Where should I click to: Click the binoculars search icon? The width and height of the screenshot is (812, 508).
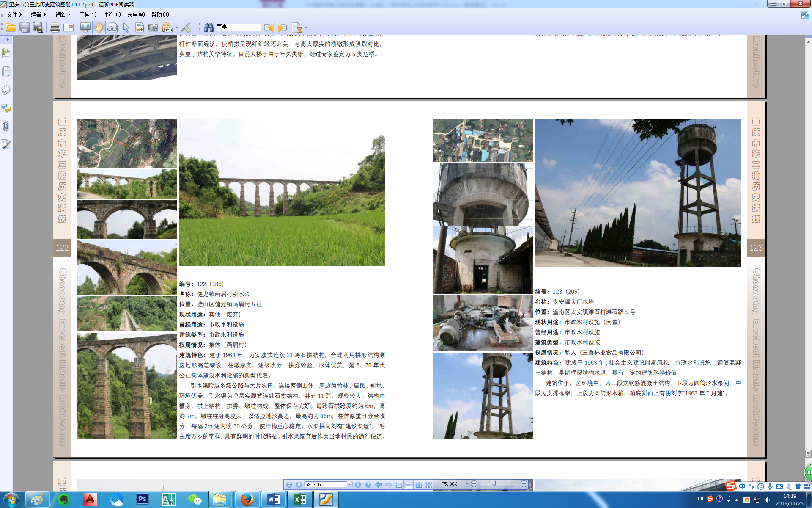(208, 28)
